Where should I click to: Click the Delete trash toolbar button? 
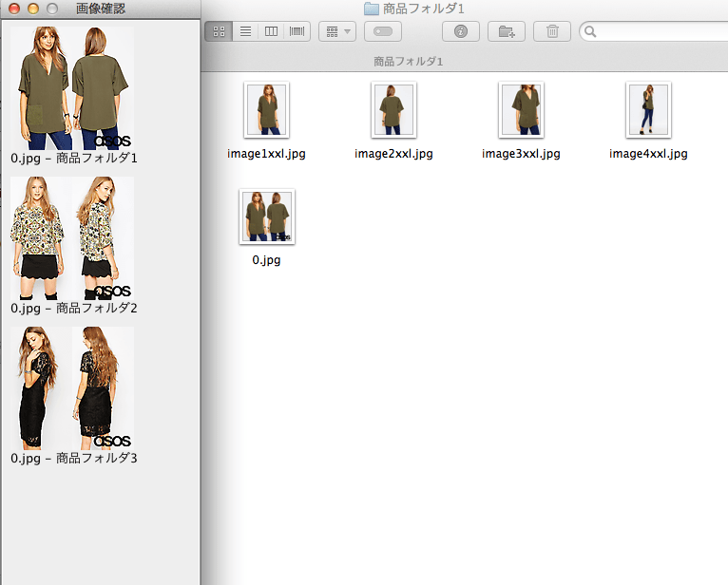(552, 31)
